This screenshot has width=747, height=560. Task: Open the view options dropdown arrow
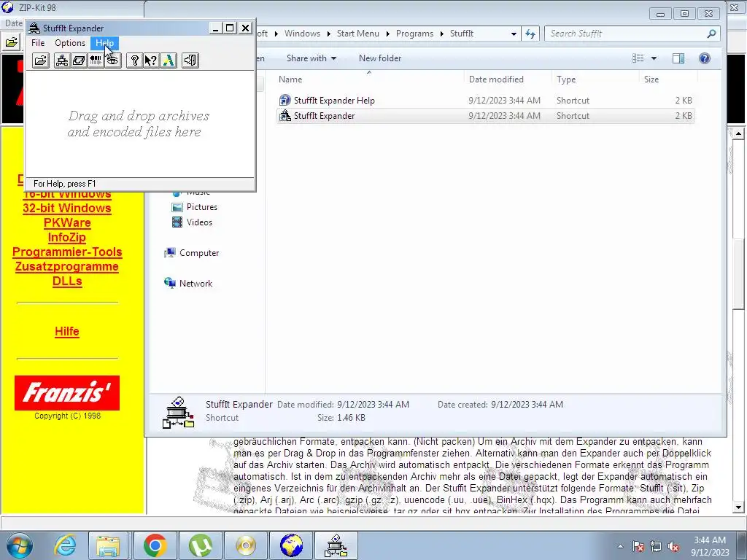654,58
